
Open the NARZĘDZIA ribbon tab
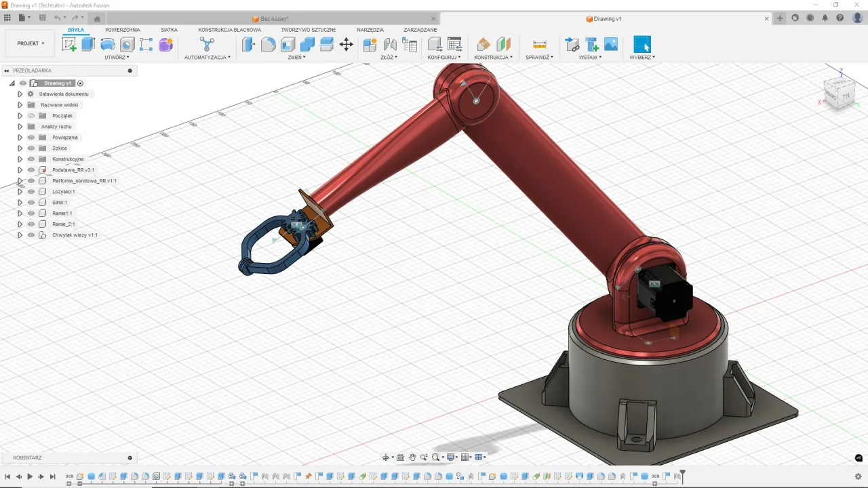point(370,29)
